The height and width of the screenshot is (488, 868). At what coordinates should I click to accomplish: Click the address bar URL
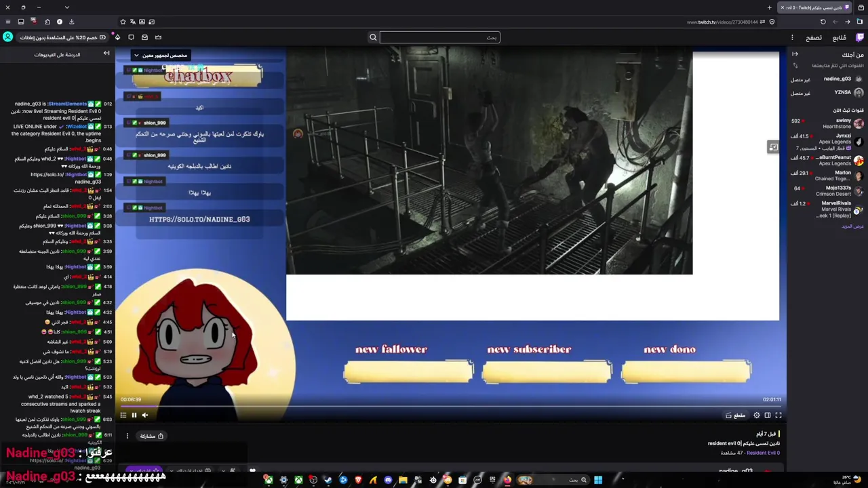pyautogui.click(x=722, y=22)
